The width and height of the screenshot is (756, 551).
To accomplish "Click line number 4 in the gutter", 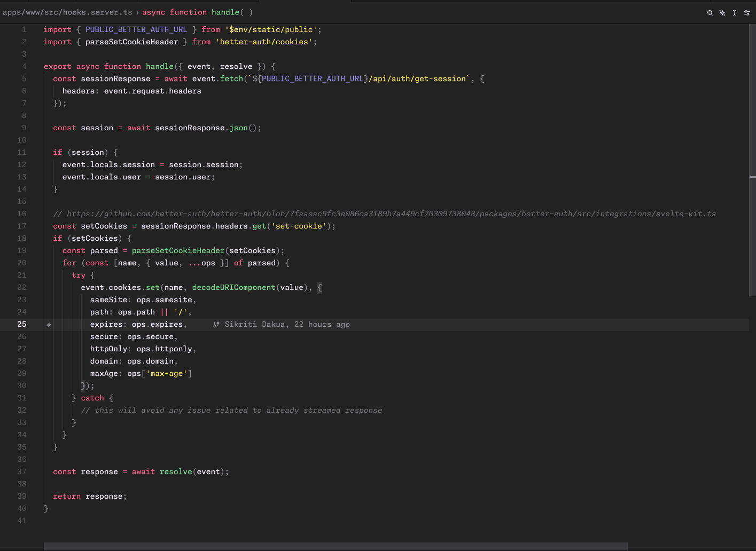I will pos(24,66).
